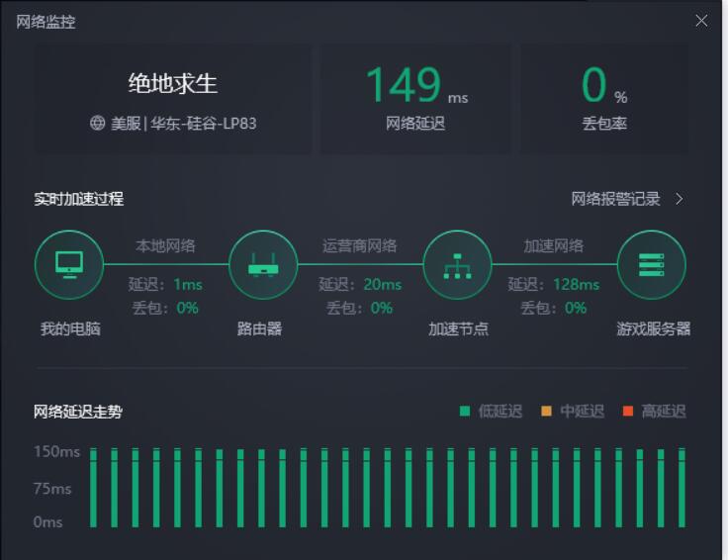Viewport: 728px width, 560px height.
Task: Click 丢包: 0% under 本地网络
Action: (x=165, y=308)
